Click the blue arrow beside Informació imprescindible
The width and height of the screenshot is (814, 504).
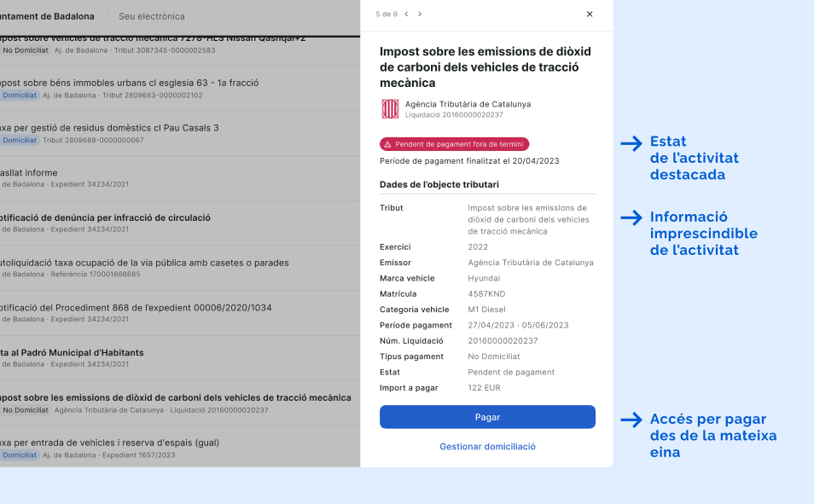coord(631,218)
